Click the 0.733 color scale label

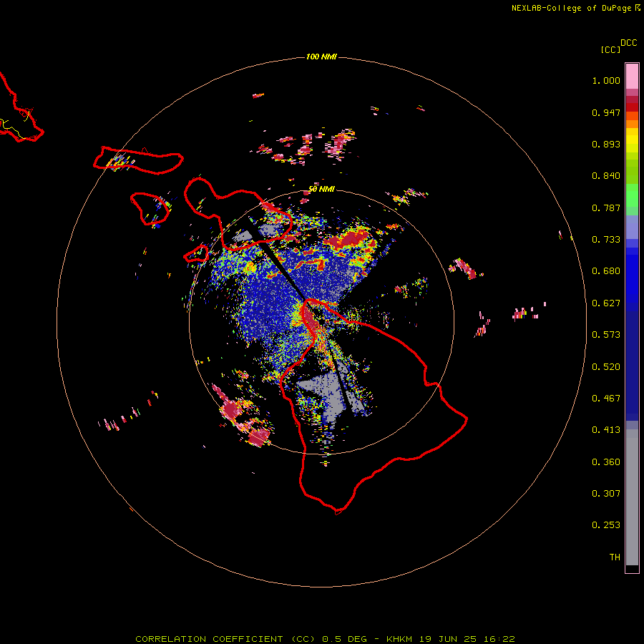click(x=606, y=240)
